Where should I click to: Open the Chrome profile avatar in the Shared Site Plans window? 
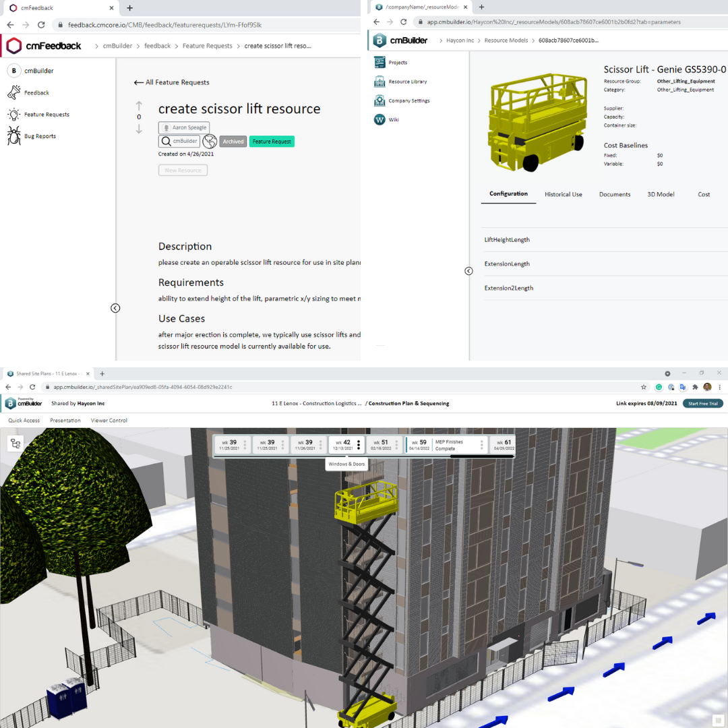coord(708,387)
